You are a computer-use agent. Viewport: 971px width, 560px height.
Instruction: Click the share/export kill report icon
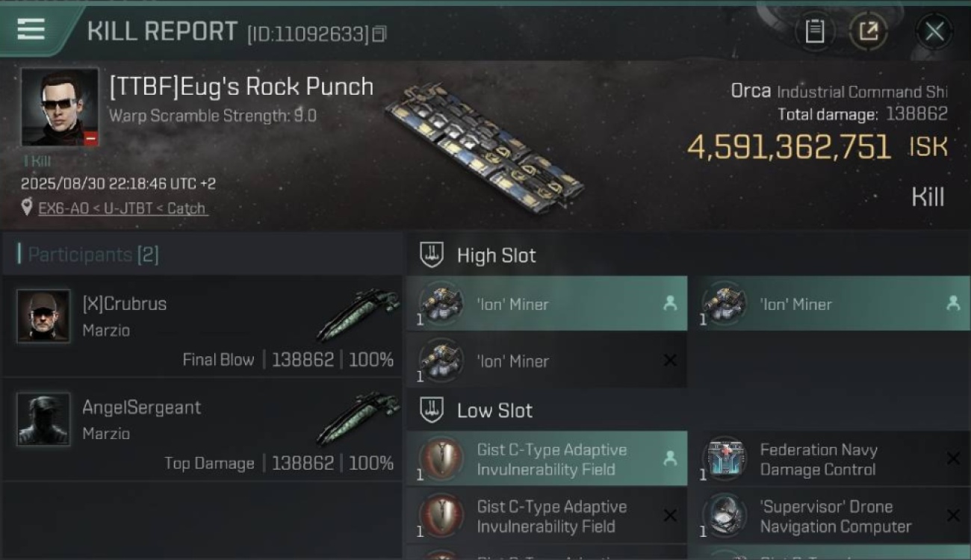[868, 31]
